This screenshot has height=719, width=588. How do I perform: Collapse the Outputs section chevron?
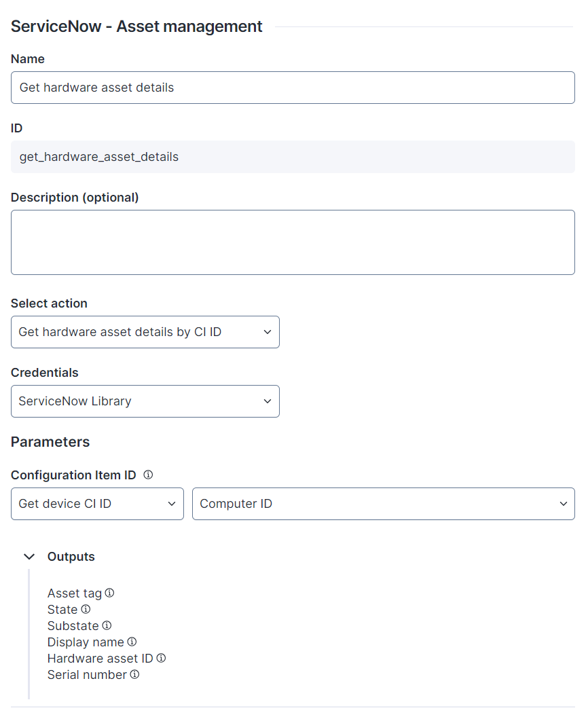pyautogui.click(x=29, y=557)
